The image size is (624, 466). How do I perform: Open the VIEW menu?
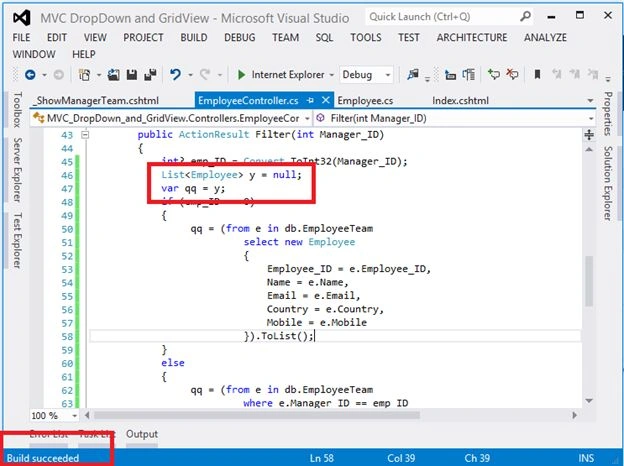click(x=95, y=37)
